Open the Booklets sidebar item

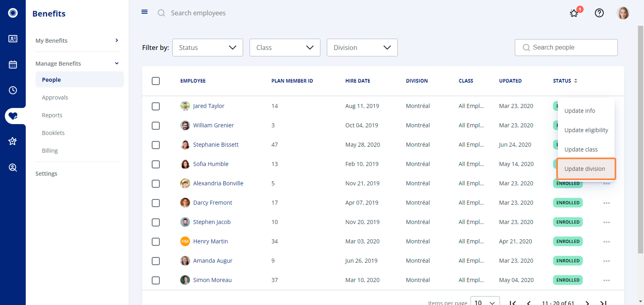(x=53, y=133)
